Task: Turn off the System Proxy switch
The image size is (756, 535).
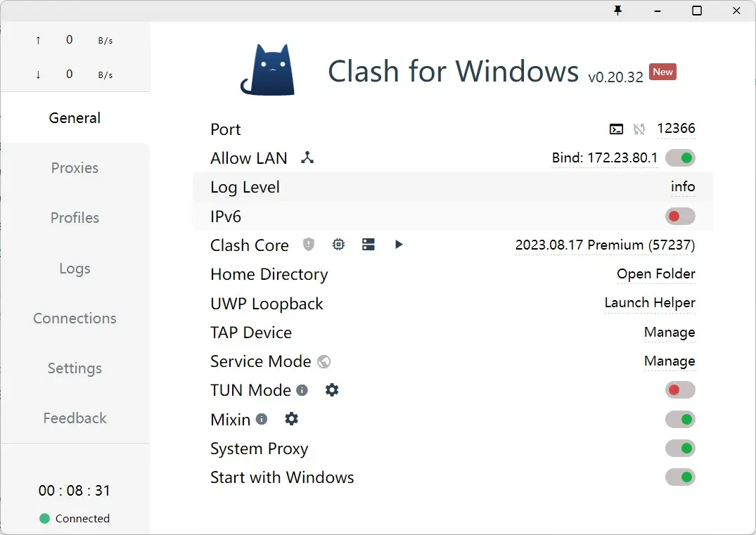Action: click(680, 449)
